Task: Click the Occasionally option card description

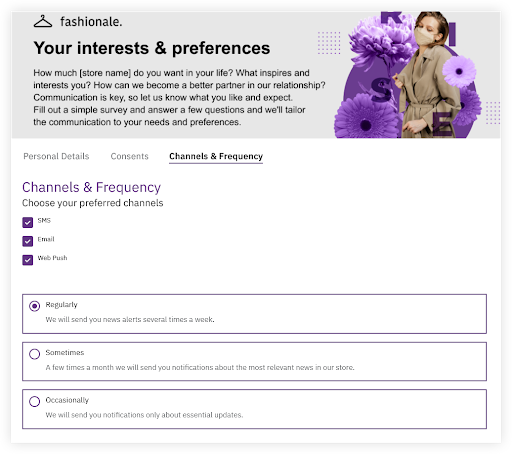Action: [x=144, y=415]
